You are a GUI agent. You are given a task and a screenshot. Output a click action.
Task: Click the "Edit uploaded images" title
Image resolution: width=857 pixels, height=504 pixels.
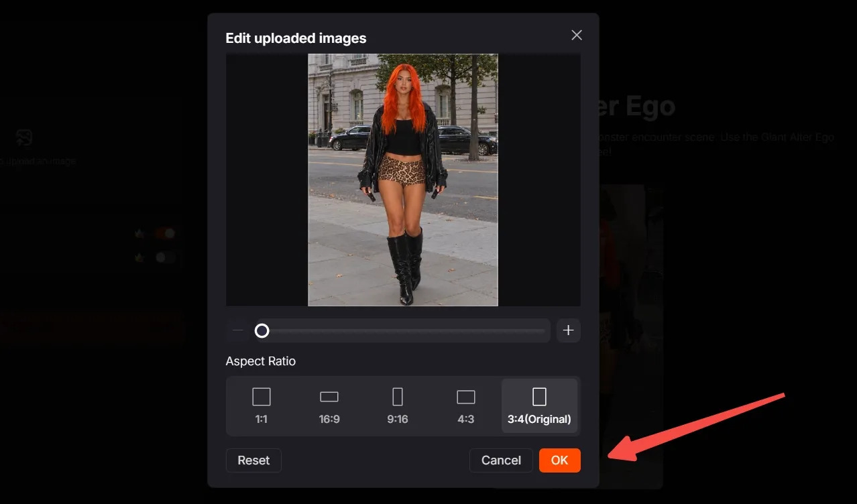click(296, 38)
